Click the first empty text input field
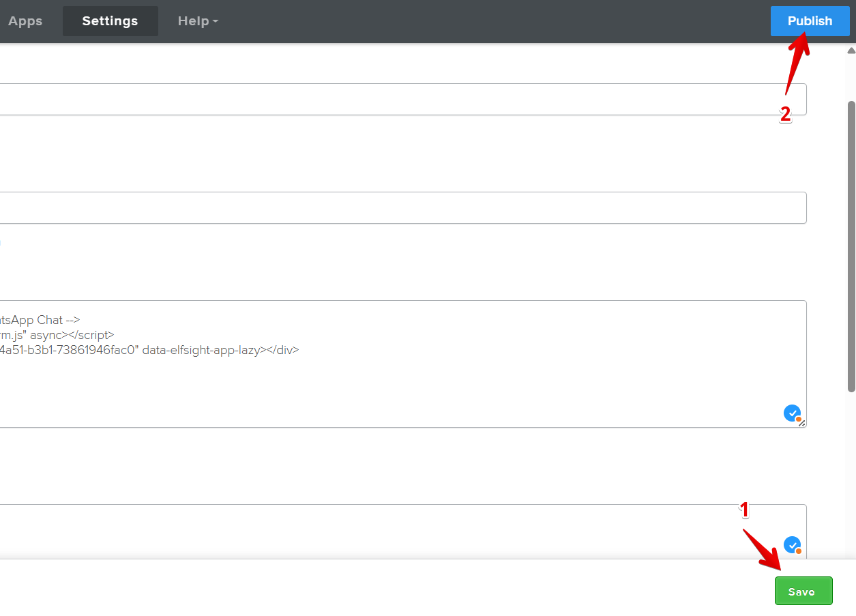The width and height of the screenshot is (856, 616). (402, 100)
